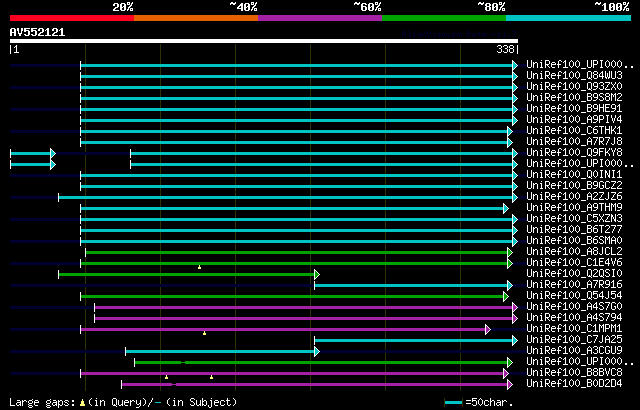
Task: Select the UniRef100_A3CGU9 label
Action: [574, 351]
